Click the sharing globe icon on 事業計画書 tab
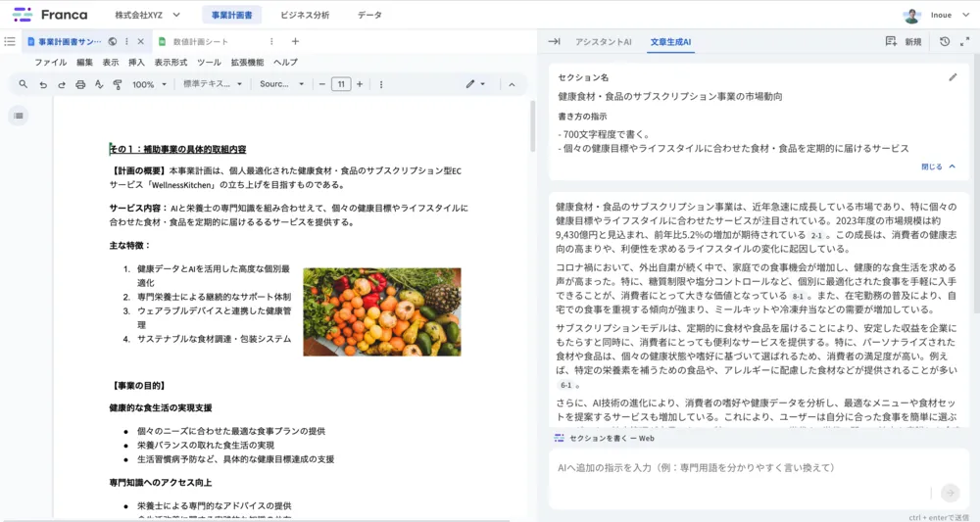The height and width of the screenshot is (522, 980). 113,41
